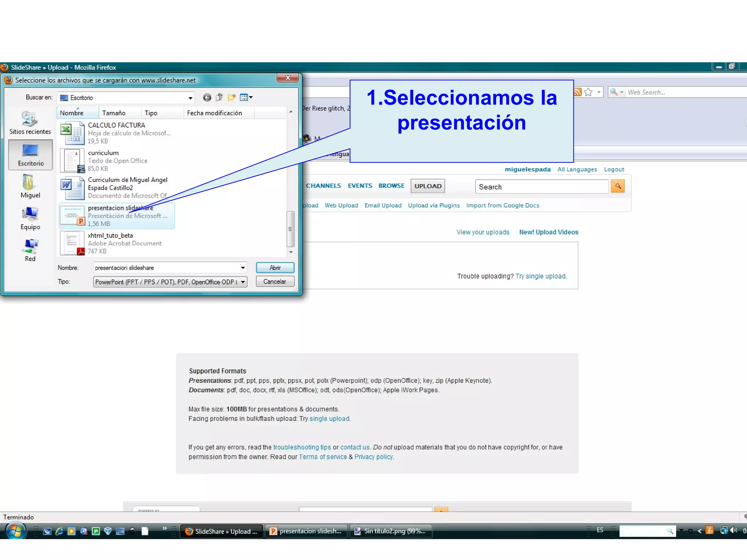
Task: Launch Internet Explorer from quick launch
Action: pyautogui.click(x=59, y=531)
